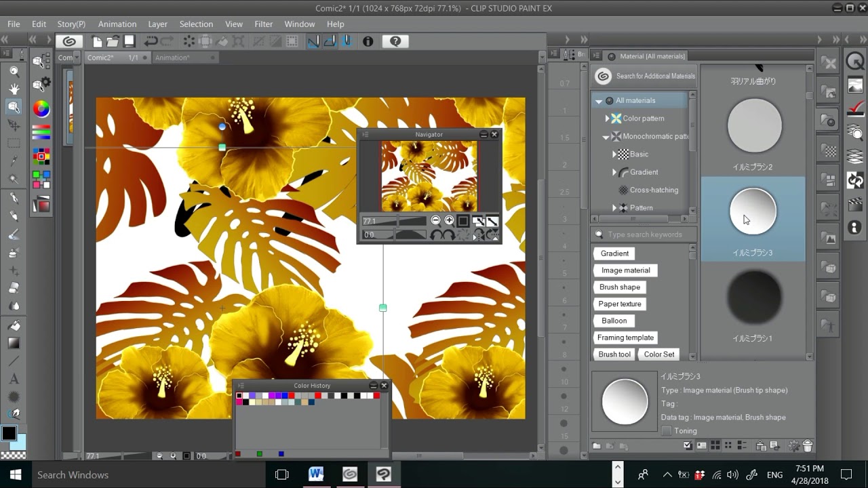Viewport: 868px width, 488px height.
Task: Filter by the Brush shape tag
Action: 620,287
